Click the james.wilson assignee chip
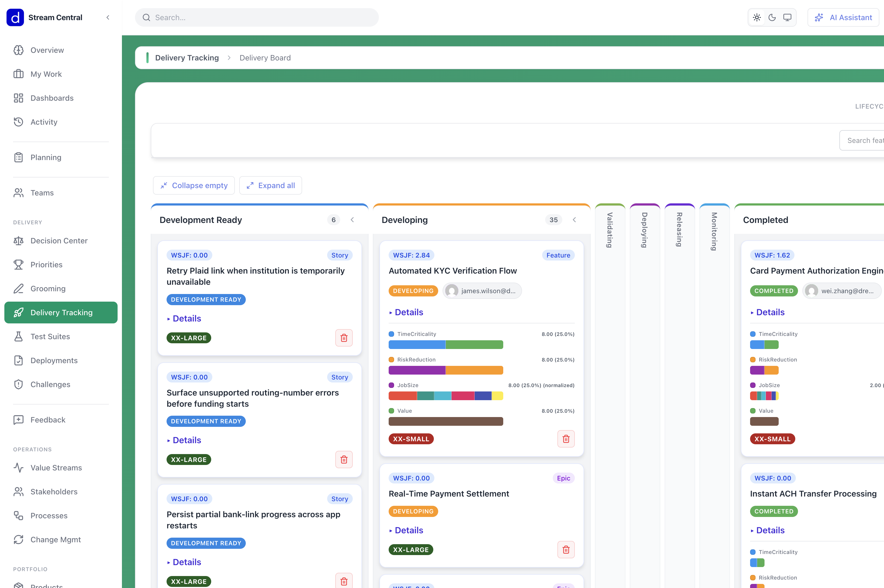884x588 pixels. tap(482, 291)
